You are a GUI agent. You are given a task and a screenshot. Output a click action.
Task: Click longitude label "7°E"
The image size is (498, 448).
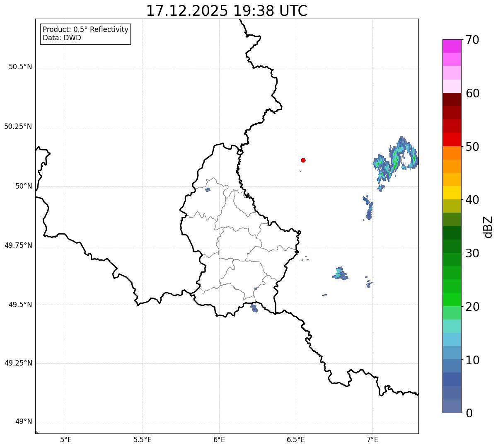pos(372,440)
